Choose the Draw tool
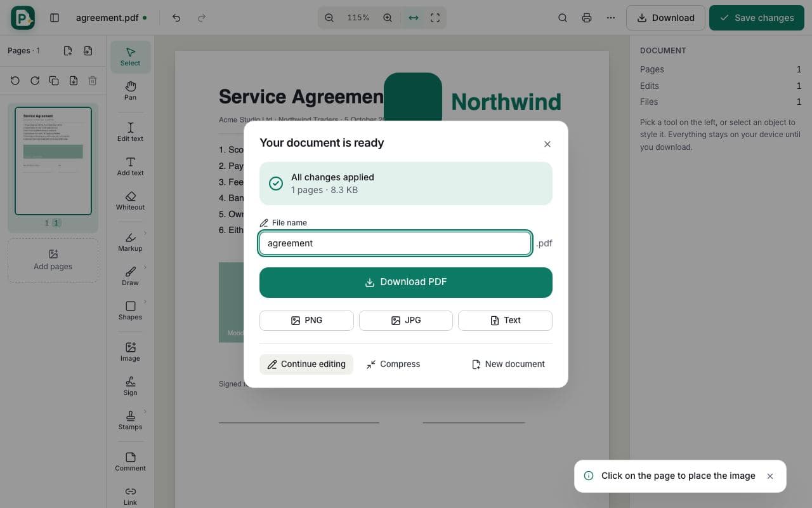This screenshot has height=508, width=812. 130,276
